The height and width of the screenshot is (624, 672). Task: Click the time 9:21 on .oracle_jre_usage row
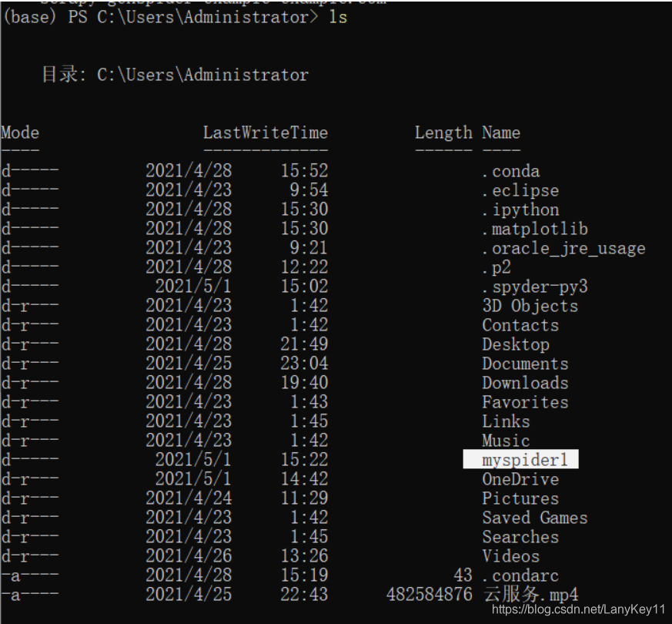tap(309, 248)
